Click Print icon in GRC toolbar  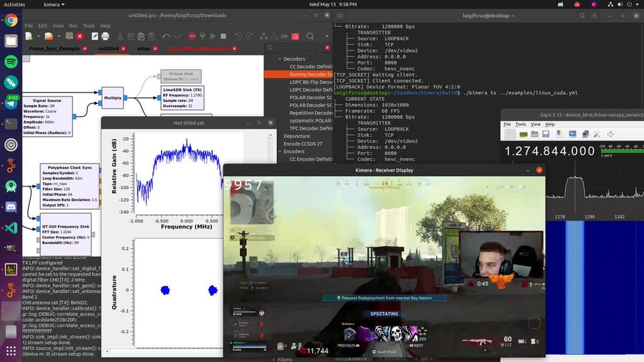105,36
